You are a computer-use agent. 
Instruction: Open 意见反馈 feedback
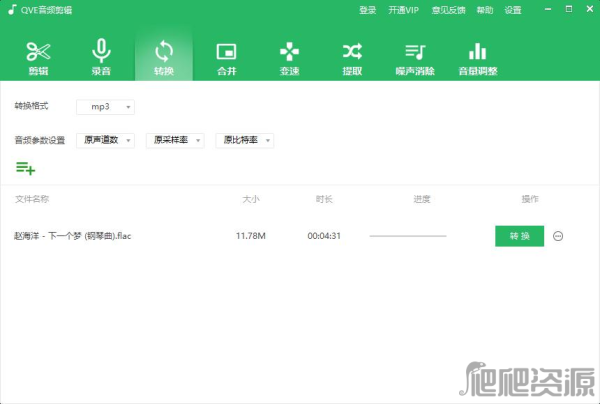(x=448, y=10)
